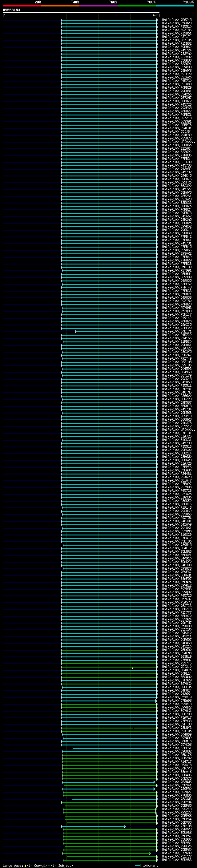Click the red ~20% identity legend segment
Image resolution: width=197 pixels, height=868 pixels.
point(22,6)
